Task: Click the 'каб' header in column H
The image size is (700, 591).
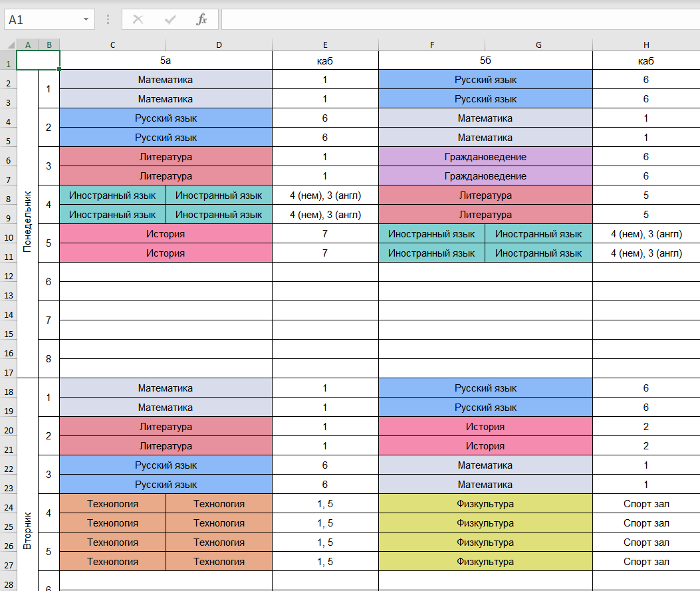Action: point(646,60)
